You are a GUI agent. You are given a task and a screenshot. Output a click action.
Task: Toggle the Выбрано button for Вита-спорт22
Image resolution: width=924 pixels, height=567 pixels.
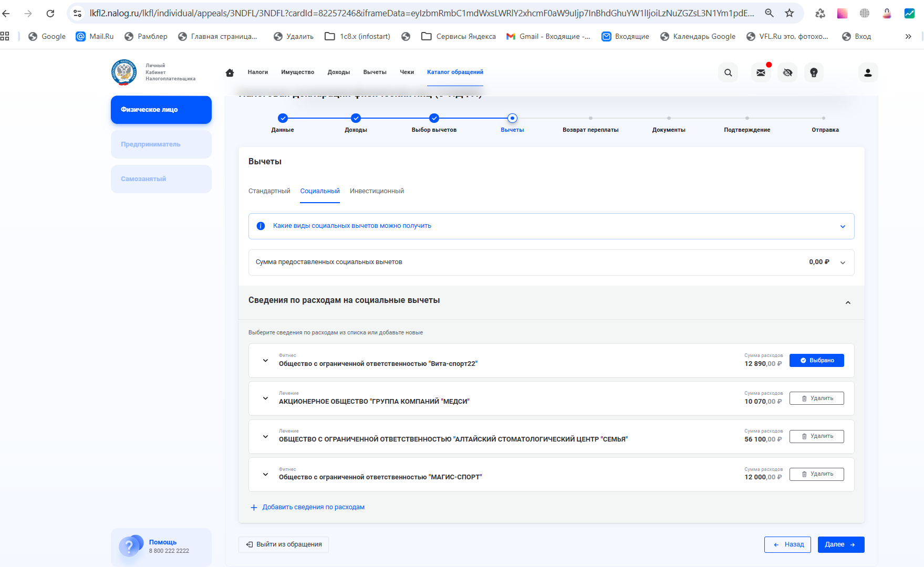[816, 360]
